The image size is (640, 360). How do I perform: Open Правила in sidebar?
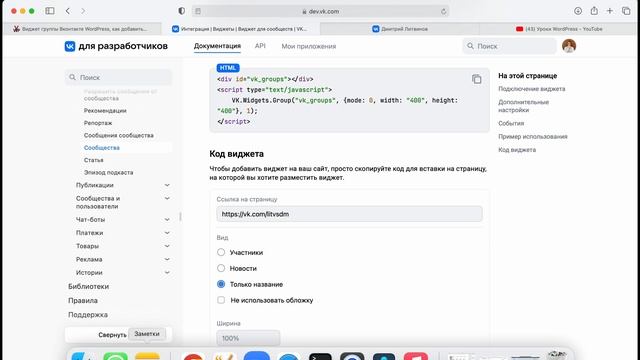83,300
